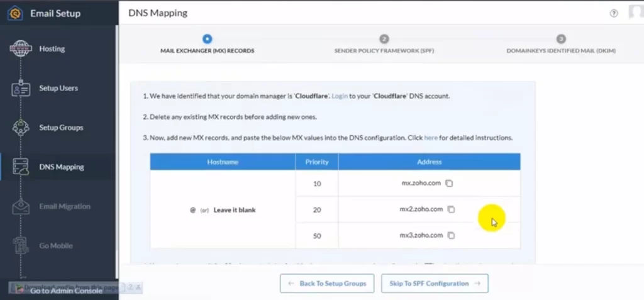Open Go Mobile in sidebar

click(x=56, y=246)
